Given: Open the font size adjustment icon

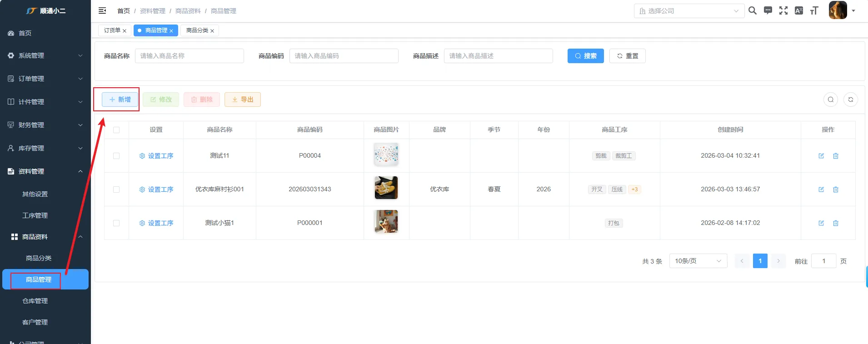Looking at the screenshot, I should click(x=814, y=10).
